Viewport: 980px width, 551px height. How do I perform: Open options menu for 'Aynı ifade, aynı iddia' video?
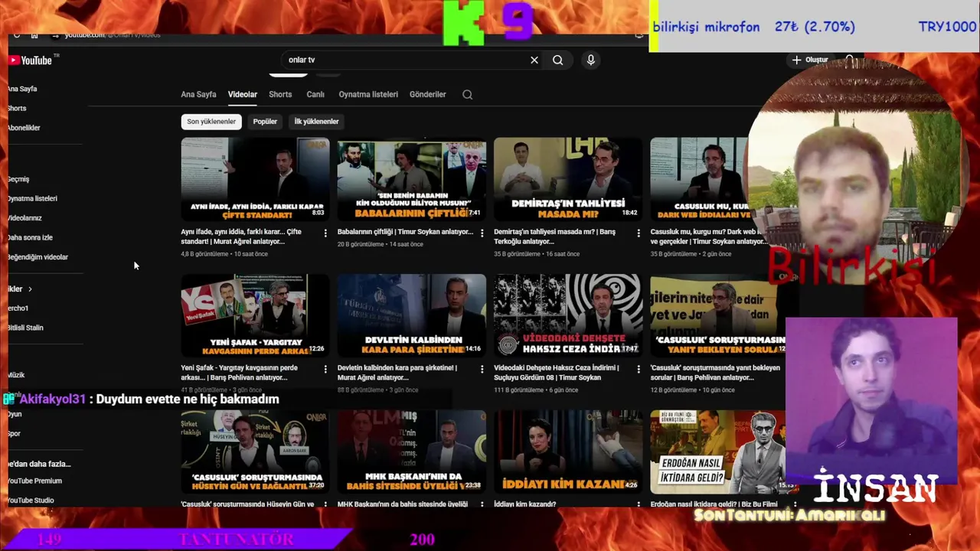[325, 233]
